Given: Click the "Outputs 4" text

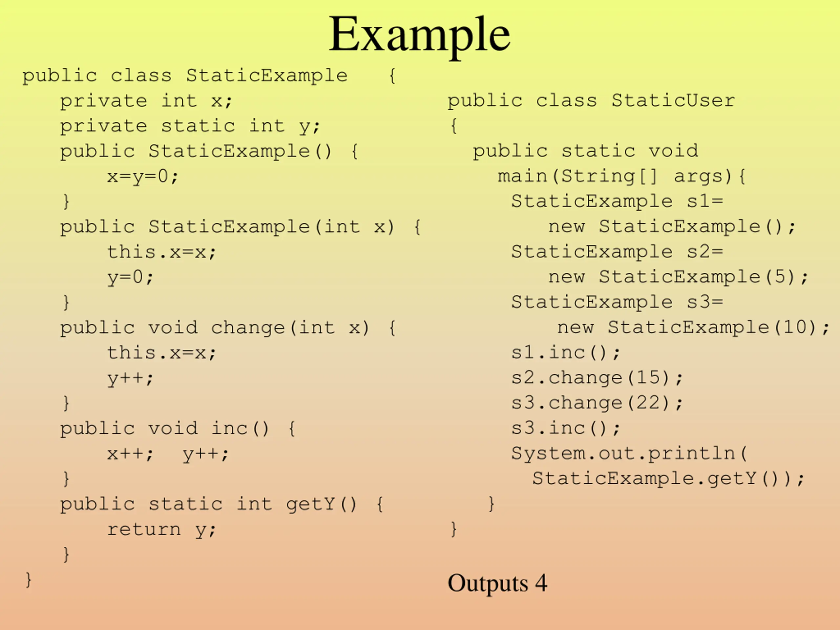Looking at the screenshot, I should (497, 583).
